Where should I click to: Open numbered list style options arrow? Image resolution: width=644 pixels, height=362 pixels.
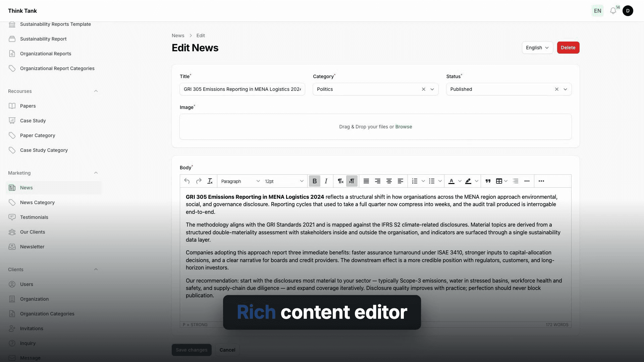point(423,181)
